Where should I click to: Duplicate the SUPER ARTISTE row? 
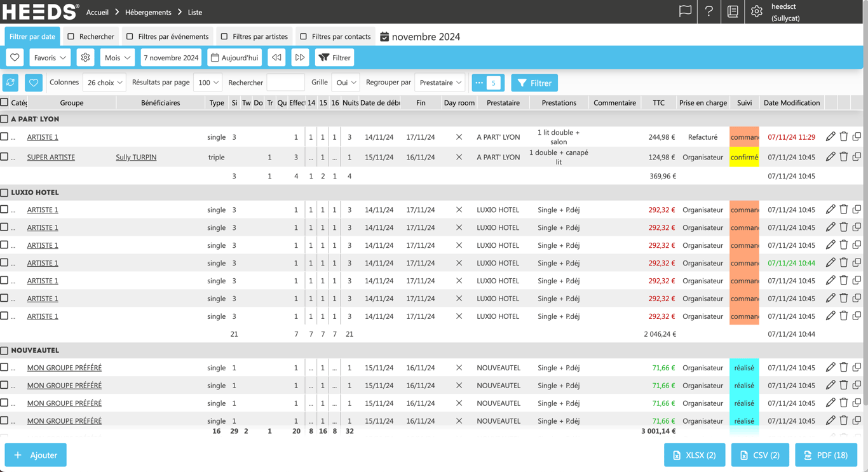[857, 157]
